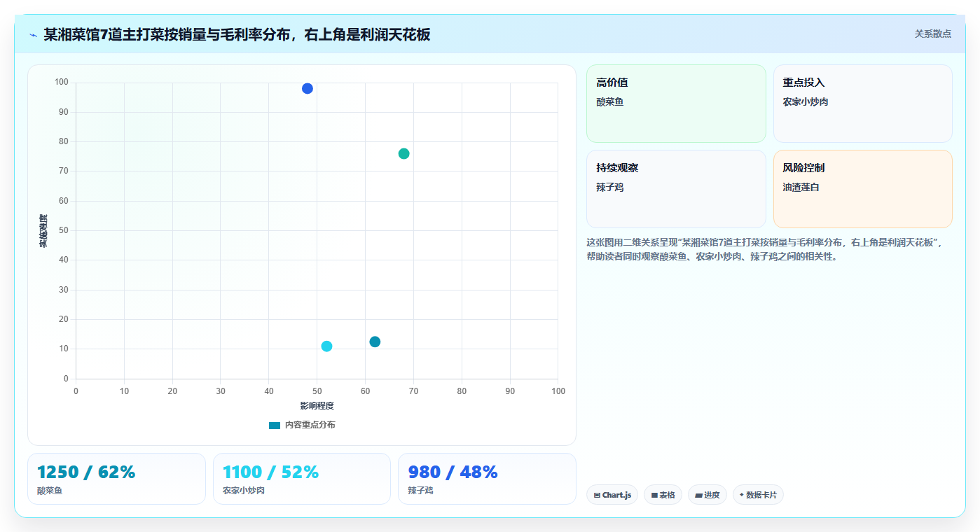980x532 pixels.
Task: Open the 高价值 酸菜鱼 card
Action: (x=676, y=104)
